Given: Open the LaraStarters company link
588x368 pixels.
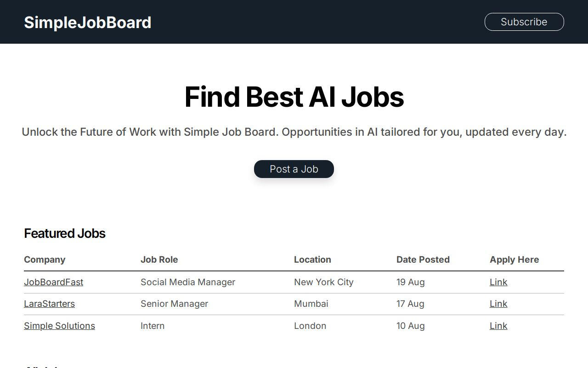Looking at the screenshot, I should [49, 304].
